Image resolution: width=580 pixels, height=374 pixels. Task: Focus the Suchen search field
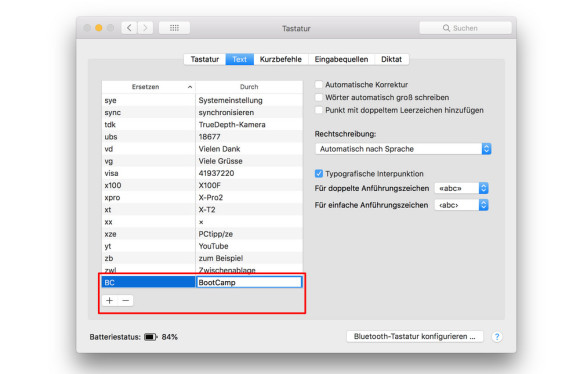point(465,28)
